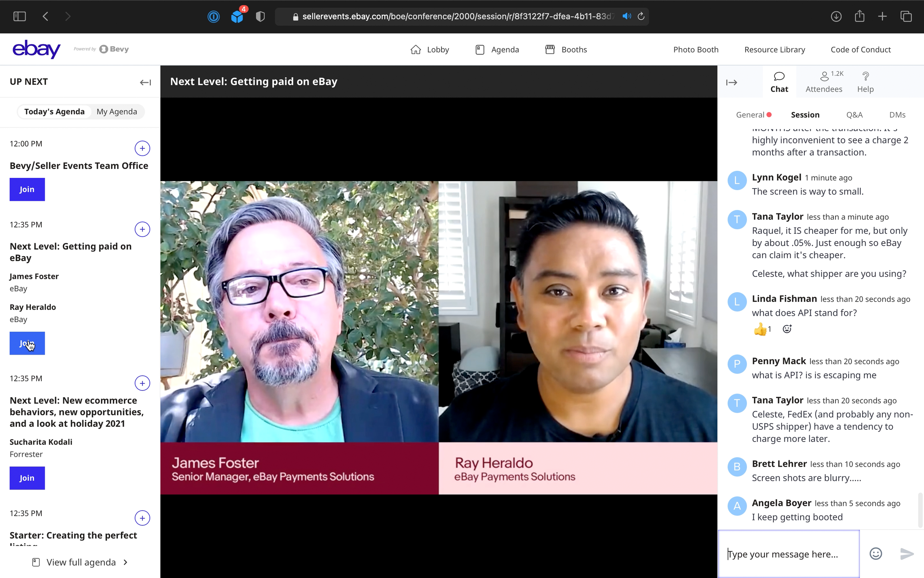Click the send message arrow icon
Screen dimensions: 924x578
(906, 554)
